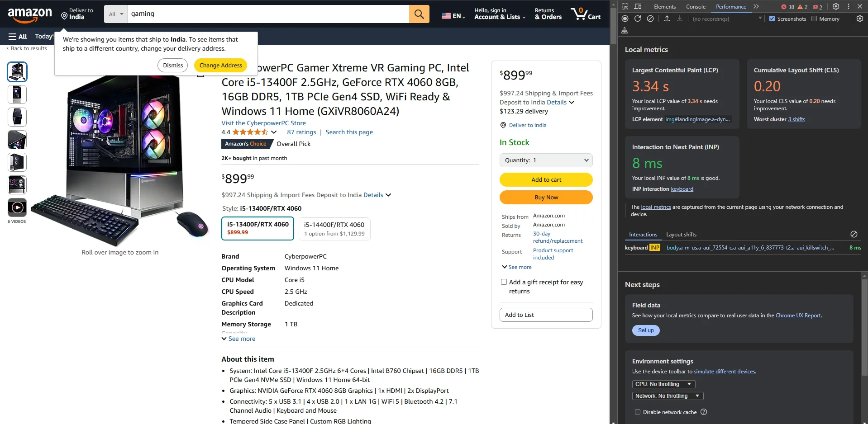Click the Record performance button
The height and width of the screenshot is (424, 868).
click(625, 19)
